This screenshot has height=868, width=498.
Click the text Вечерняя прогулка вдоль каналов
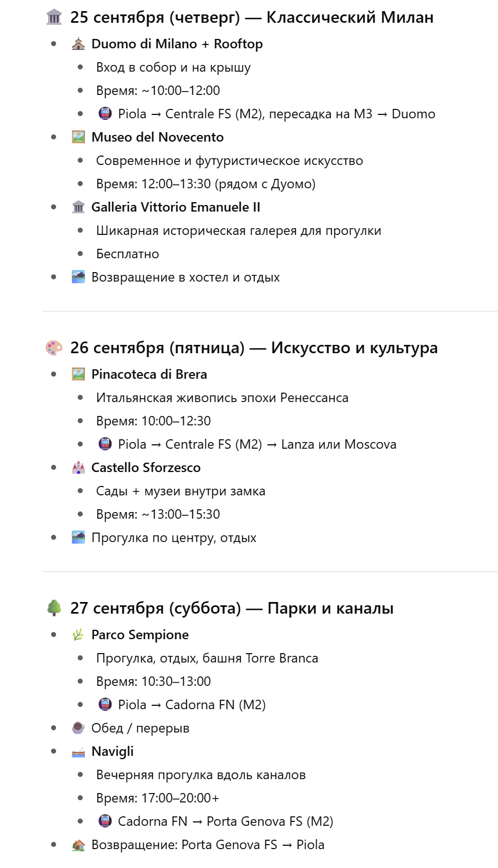200,775
